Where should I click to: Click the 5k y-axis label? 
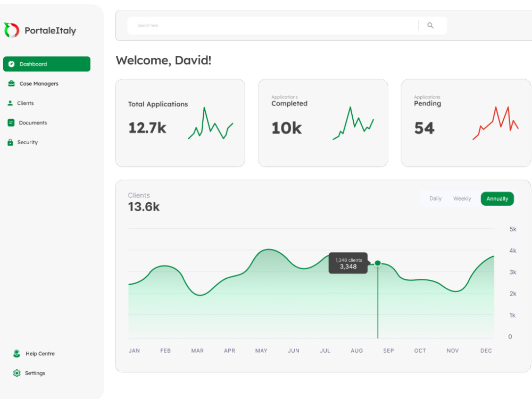[513, 229]
